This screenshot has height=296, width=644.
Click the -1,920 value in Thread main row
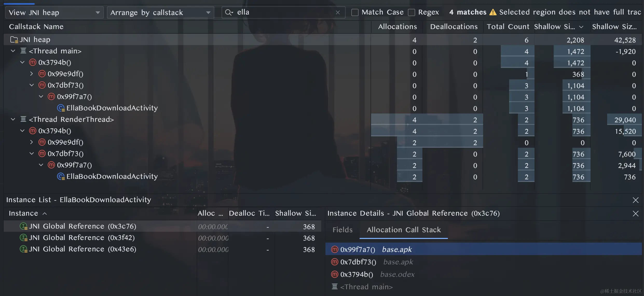click(x=626, y=52)
